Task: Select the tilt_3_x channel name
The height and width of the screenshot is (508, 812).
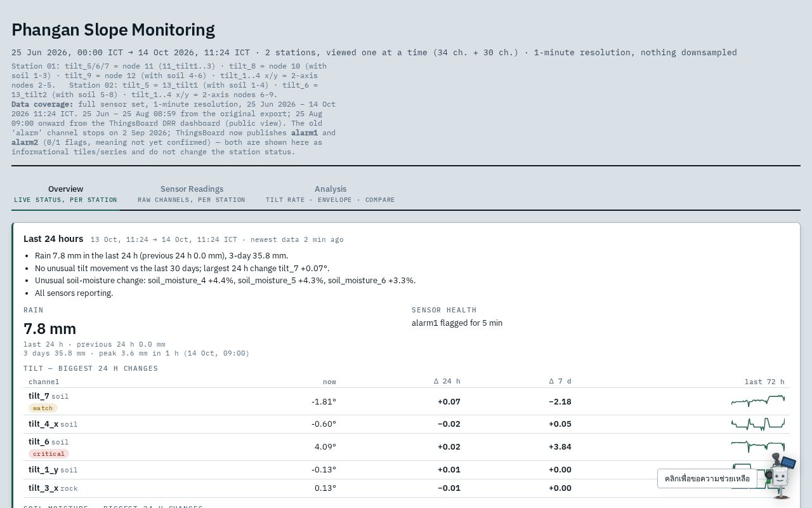Action: (43, 488)
